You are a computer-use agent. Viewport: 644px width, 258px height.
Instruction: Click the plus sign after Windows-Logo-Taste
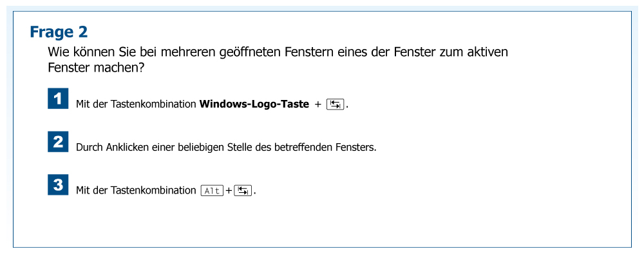click(x=318, y=104)
